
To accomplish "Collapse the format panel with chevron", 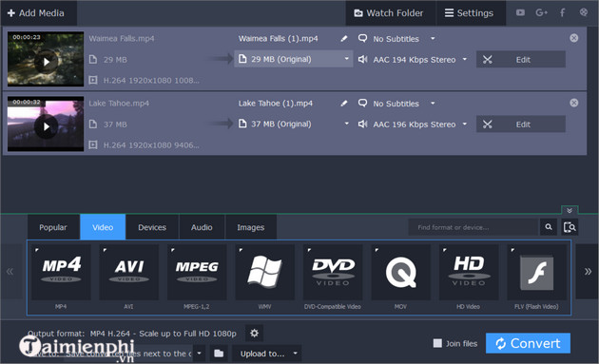I will pyautogui.click(x=570, y=210).
